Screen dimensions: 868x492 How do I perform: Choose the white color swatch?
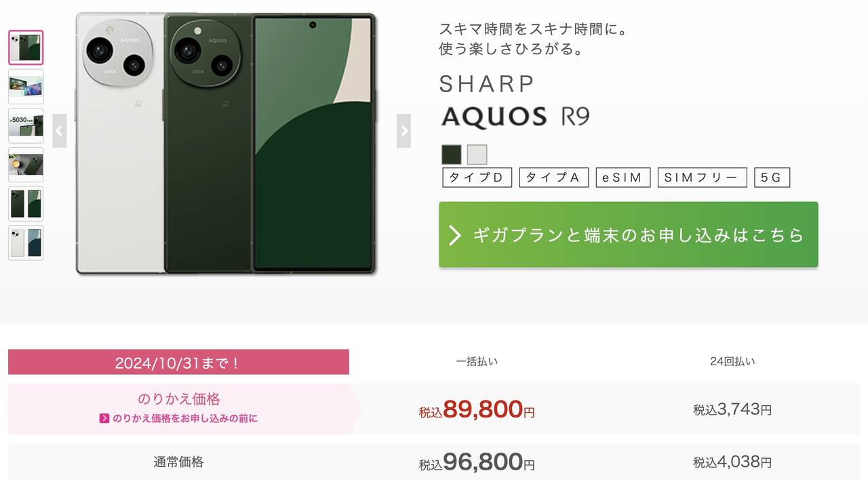point(477,155)
